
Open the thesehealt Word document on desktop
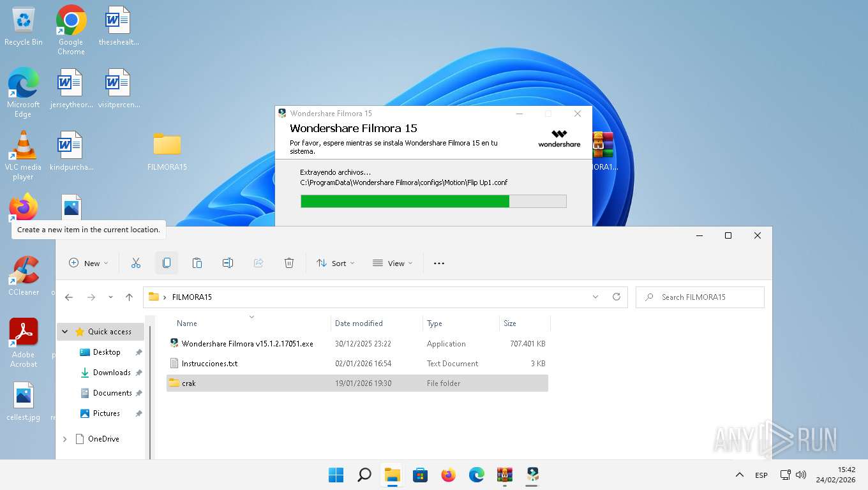pyautogui.click(x=118, y=27)
